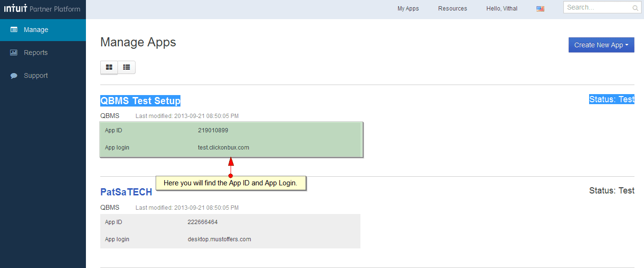Open the PatSaTECH app link
Image resolution: width=644 pixels, height=268 pixels.
(x=126, y=192)
